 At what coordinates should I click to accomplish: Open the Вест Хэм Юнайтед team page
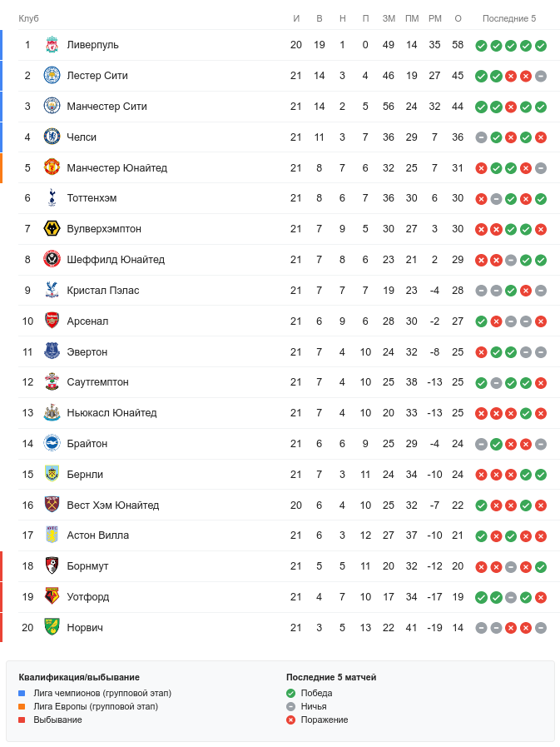click(x=112, y=505)
